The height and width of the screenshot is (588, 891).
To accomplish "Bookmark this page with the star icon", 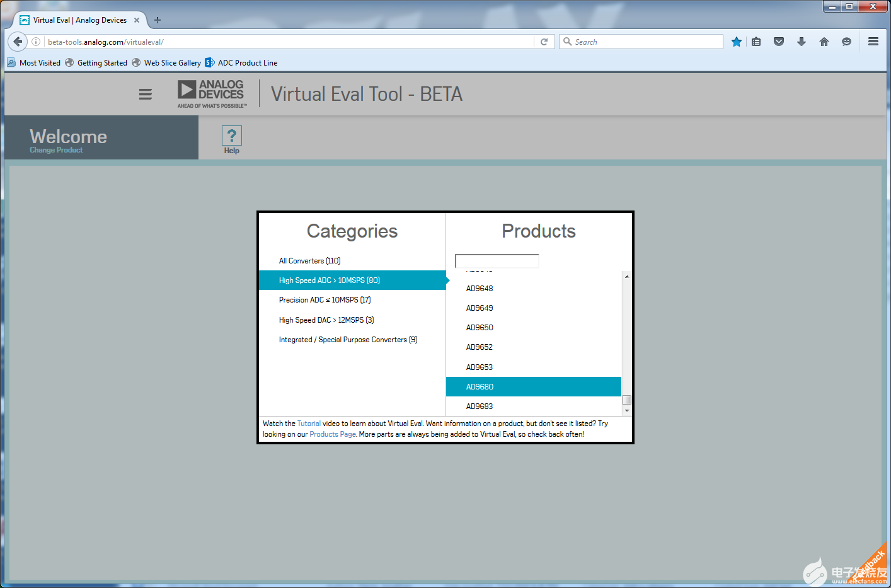I will coord(736,42).
